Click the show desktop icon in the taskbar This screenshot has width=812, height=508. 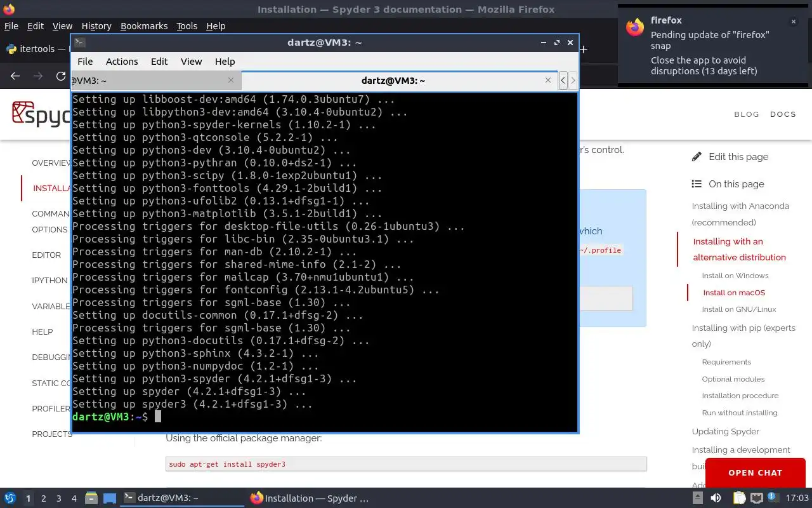[x=110, y=498]
